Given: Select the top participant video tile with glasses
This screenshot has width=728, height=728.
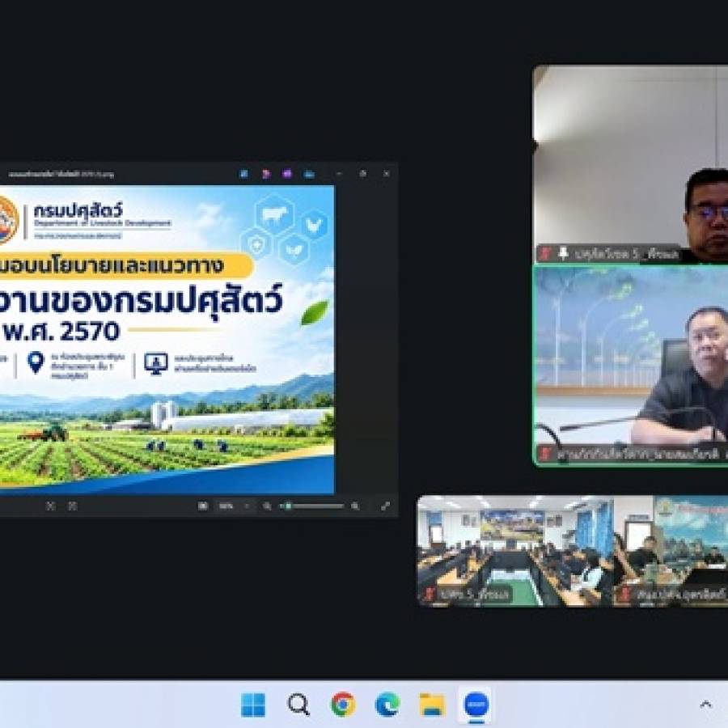Looking at the screenshot, I should pos(631,164).
